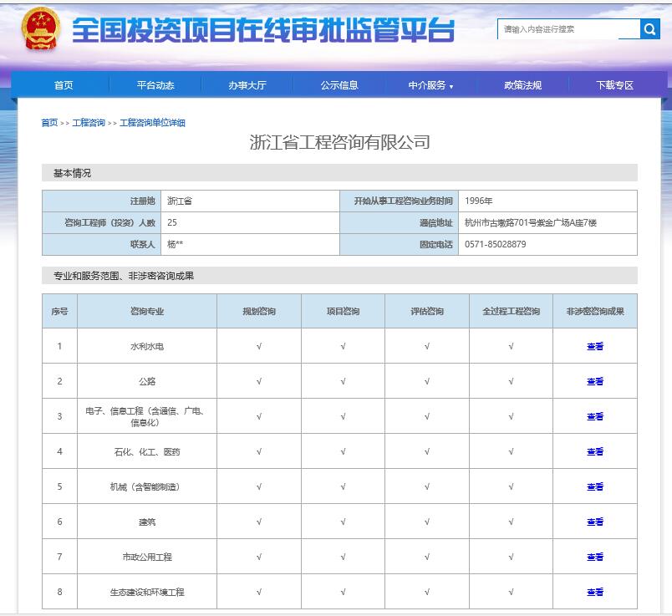Navigate to 下载专区 section
Image resolution: width=672 pixels, height=616 pixels.
[x=614, y=85]
